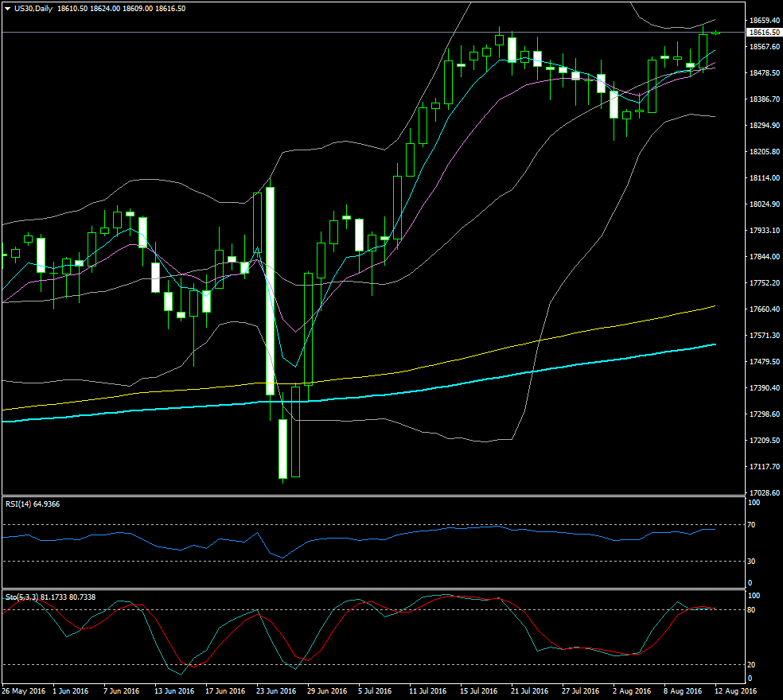This screenshot has height=700, width=783.
Task: Click the RSI scale value 70
Action: click(x=751, y=525)
